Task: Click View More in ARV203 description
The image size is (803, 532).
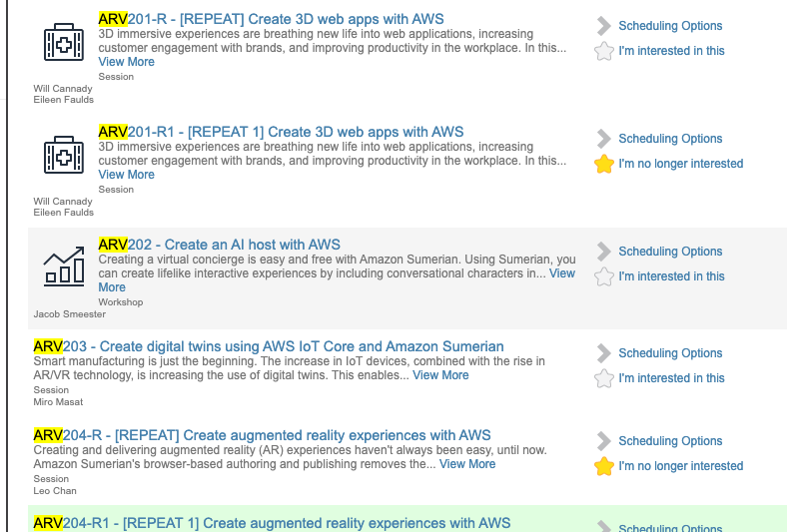Action: (440, 375)
